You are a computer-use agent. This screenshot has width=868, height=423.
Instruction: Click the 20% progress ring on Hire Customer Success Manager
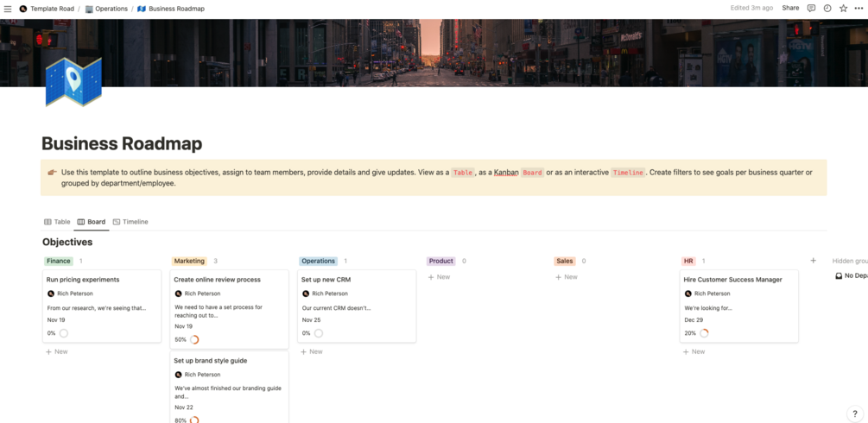click(x=704, y=333)
